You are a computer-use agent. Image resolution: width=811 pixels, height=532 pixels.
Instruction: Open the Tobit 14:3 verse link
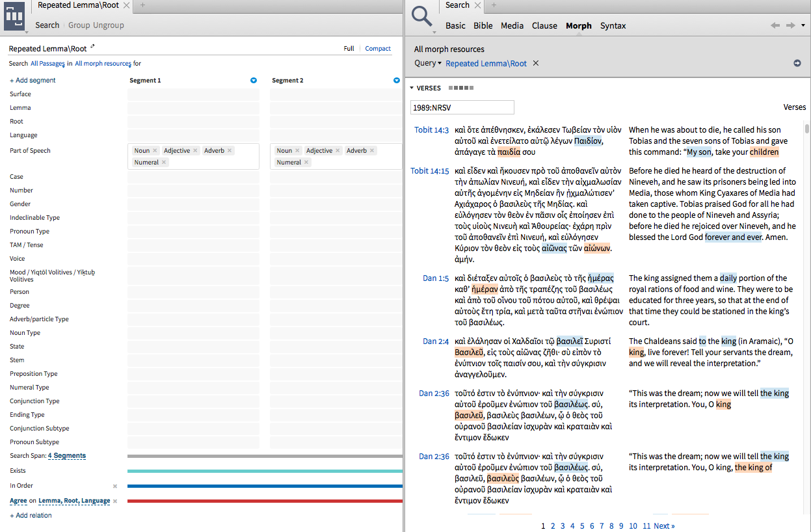click(x=431, y=129)
